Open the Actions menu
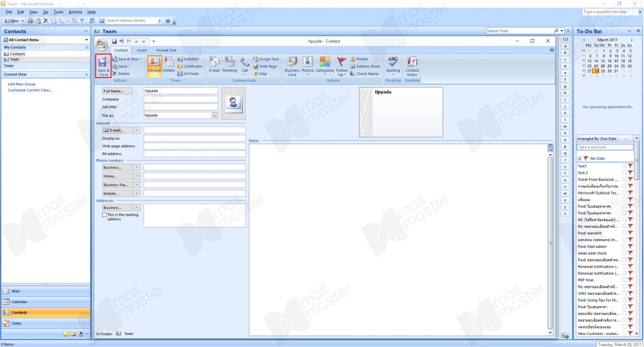Viewport: 644px width, 347px height. click(75, 12)
